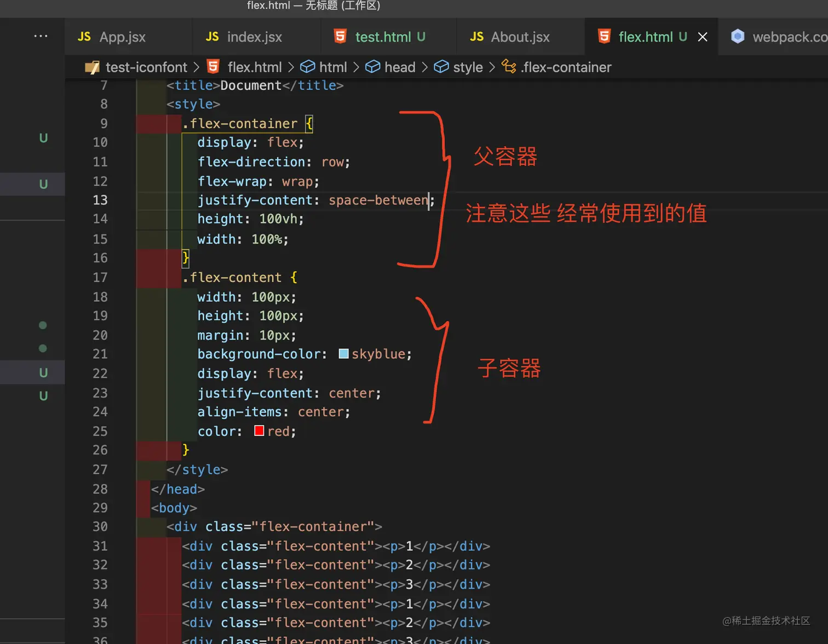Open the red color picker swatch

(259, 431)
